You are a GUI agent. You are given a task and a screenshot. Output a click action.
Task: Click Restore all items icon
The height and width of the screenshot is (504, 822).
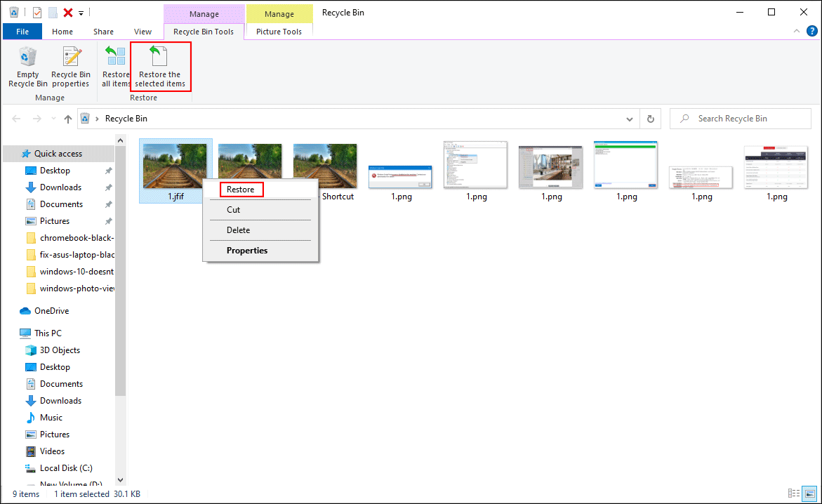pos(115,56)
